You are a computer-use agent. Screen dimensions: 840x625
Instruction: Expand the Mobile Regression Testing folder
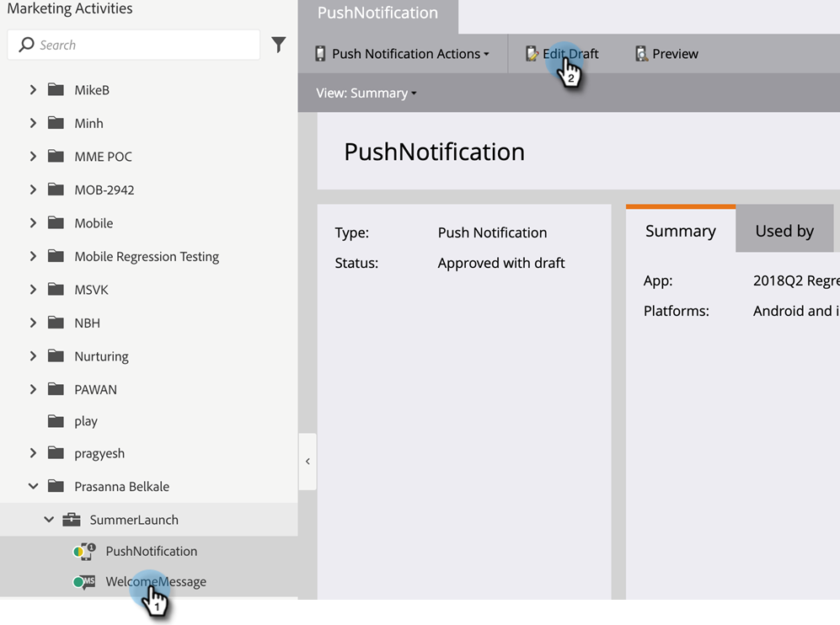pos(33,257)
